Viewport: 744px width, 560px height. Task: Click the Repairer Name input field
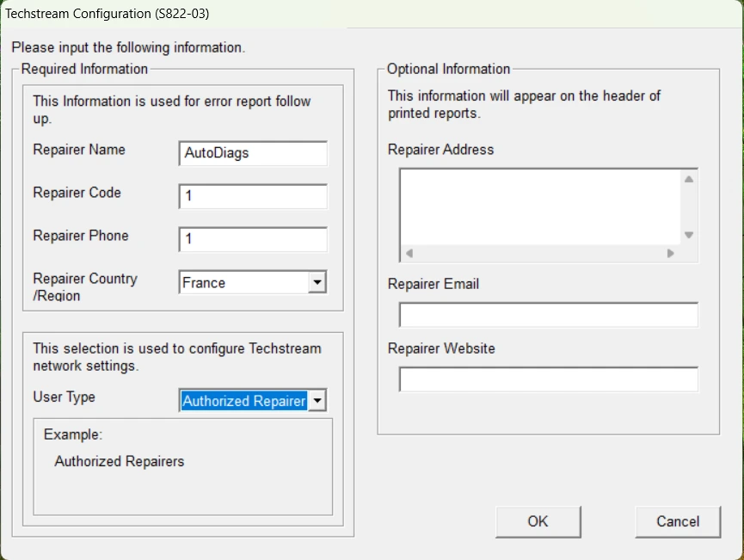(253, 153)
